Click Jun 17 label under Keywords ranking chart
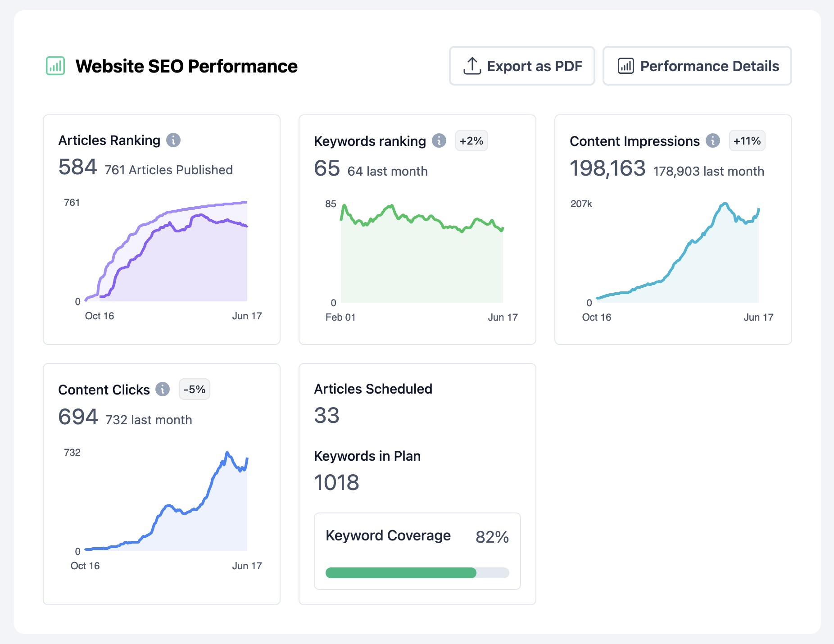 (503, 317)
